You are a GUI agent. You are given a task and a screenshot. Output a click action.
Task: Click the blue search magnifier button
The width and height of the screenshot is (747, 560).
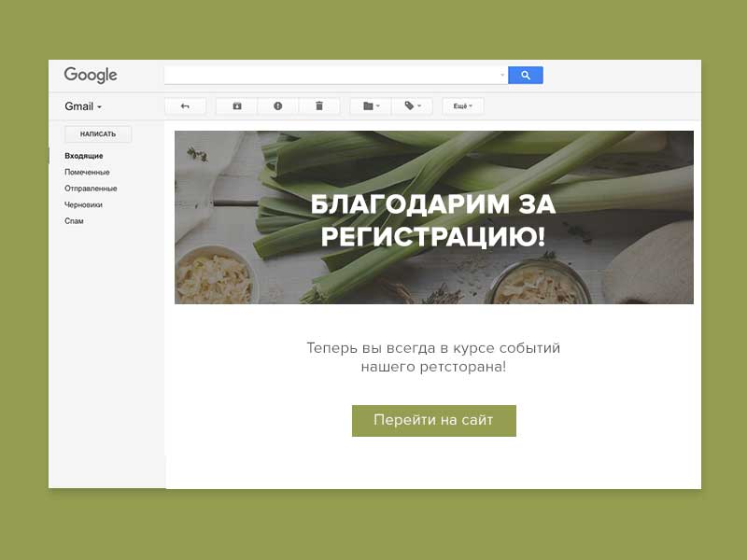click(x=526, y=76)
